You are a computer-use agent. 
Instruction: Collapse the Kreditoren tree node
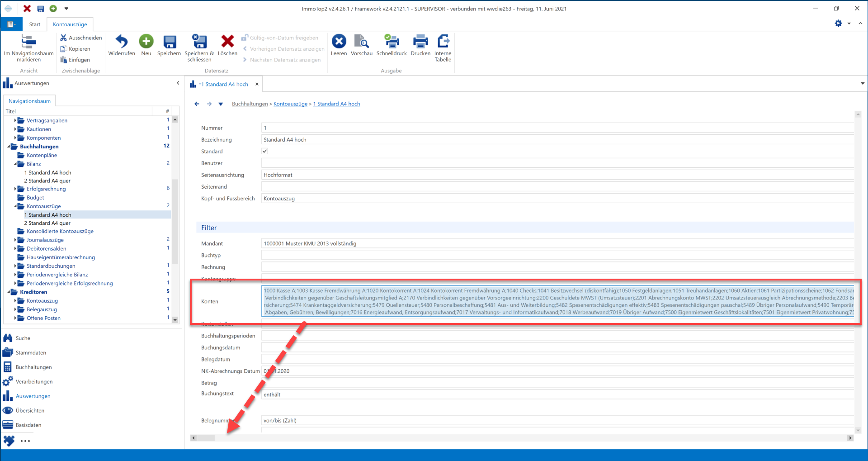9,292
